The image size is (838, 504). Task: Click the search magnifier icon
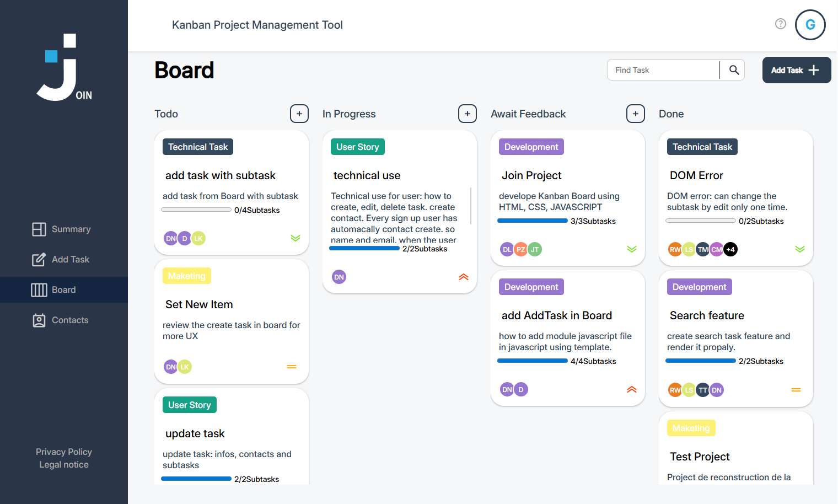pyautogui.click(x=734, y=70)
